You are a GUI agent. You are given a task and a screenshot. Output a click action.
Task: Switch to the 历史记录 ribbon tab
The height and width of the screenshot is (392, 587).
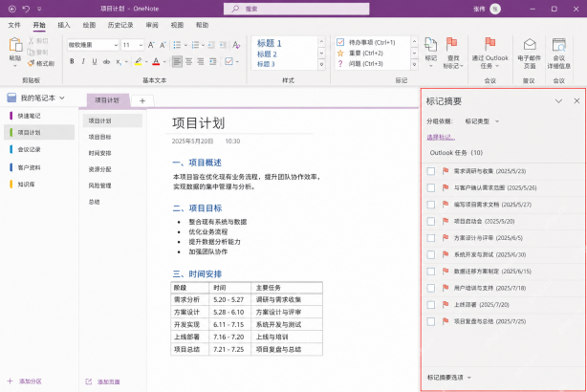coord(120,25)
